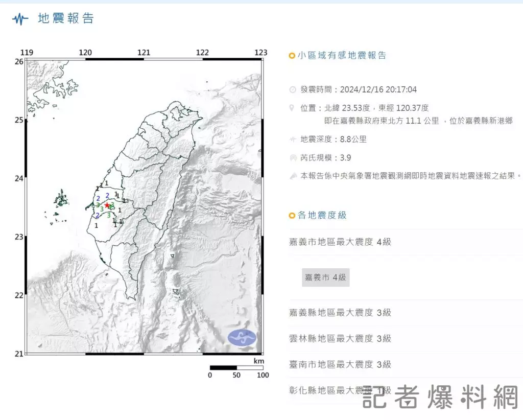Collapse the 嘉義市地區最大震度 4級 row
Viewport: 523px width, 420px height.
pos(340,242)
